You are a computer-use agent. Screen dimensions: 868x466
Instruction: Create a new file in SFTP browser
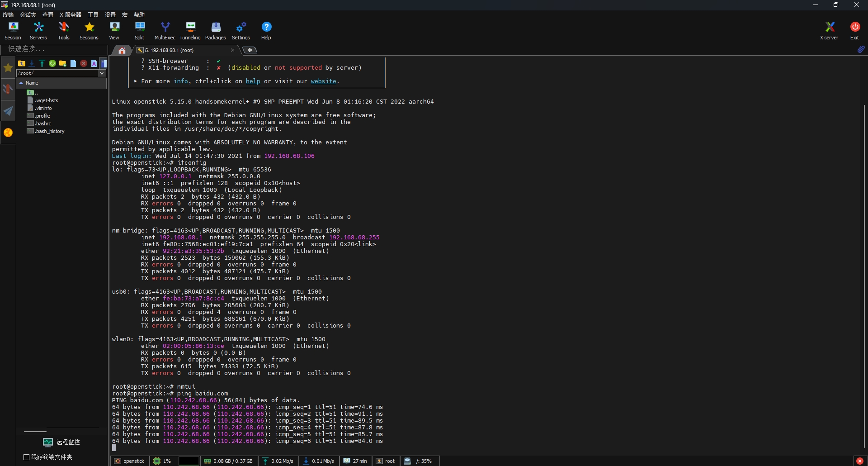73,63
